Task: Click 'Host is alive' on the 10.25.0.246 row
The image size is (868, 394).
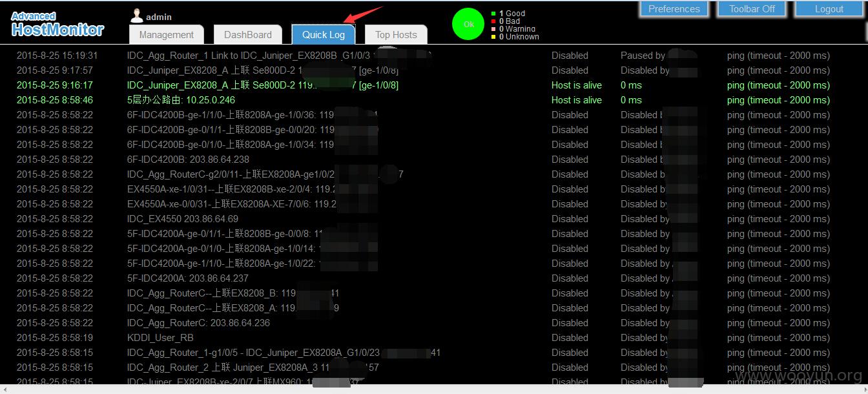Action: 576,100
